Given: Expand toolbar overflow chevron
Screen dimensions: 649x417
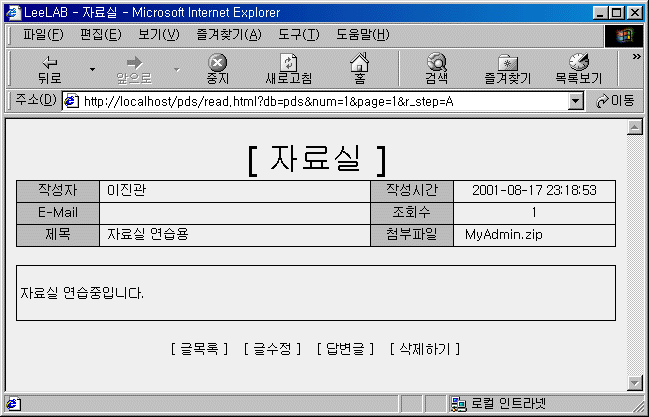Looking at the screenshot, I should pos(636,57).
